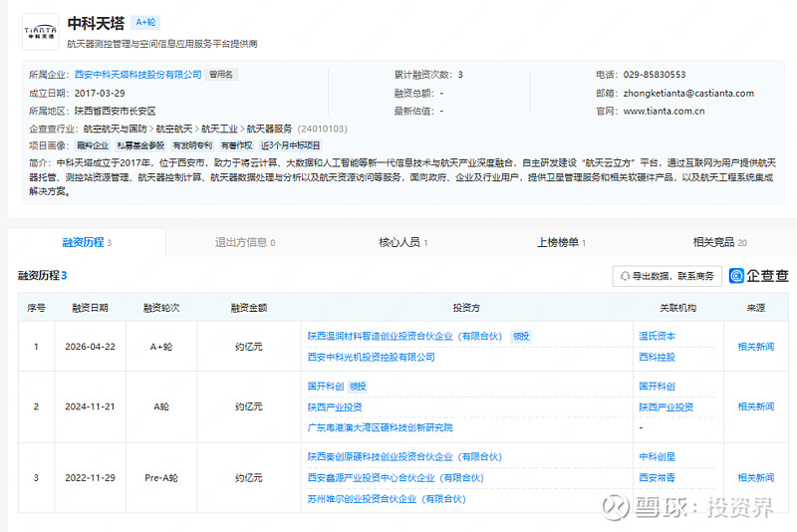Viewport: 797px width, 532px height.
Task: Click the A+轮 tag beside company name
Action: pos(145,22)
